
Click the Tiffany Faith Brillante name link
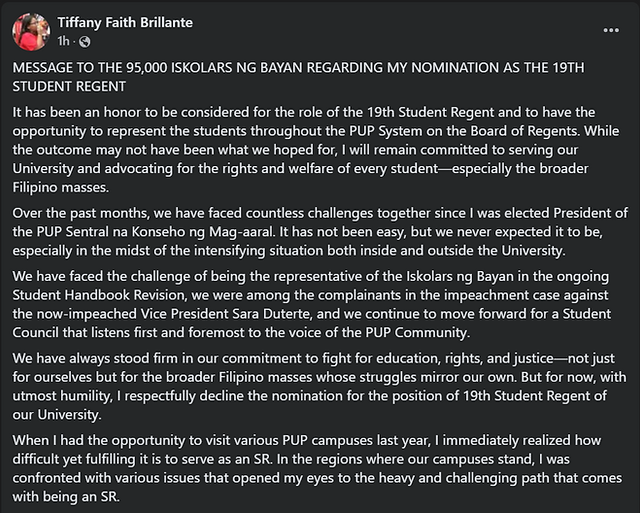point(125,22)
